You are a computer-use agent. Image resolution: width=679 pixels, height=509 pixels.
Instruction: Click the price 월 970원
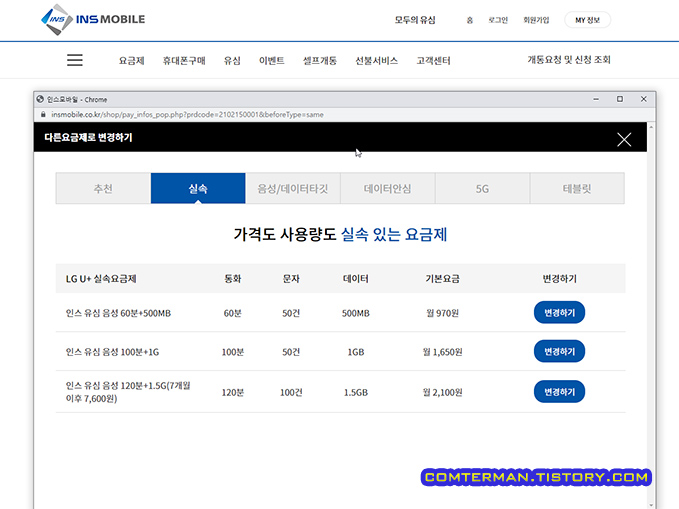pyautogui.click(x=442, y=313)
